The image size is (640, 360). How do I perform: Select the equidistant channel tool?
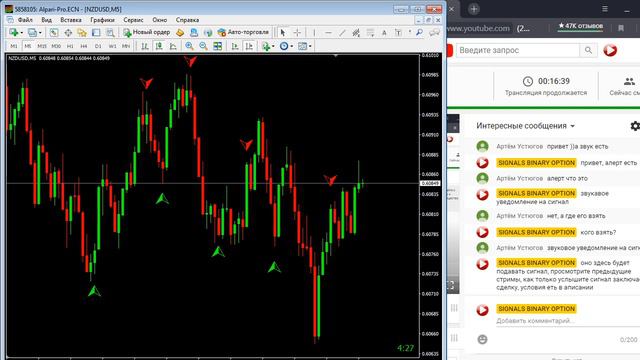tap(356, 33)
